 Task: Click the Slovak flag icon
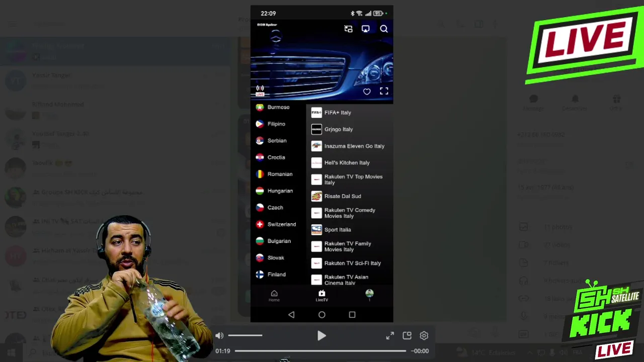pos(260,258)
